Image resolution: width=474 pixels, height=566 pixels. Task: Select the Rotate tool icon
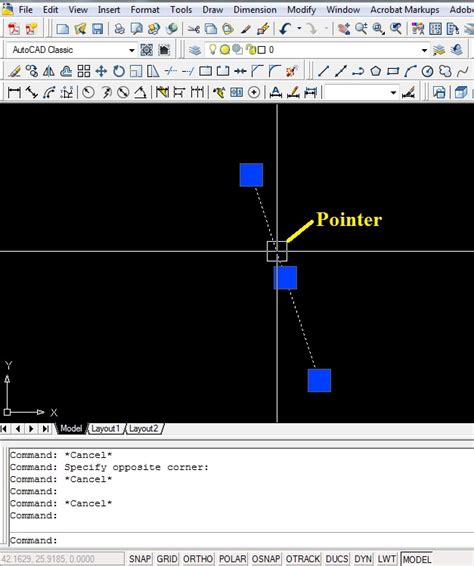(x=118, y=71)
